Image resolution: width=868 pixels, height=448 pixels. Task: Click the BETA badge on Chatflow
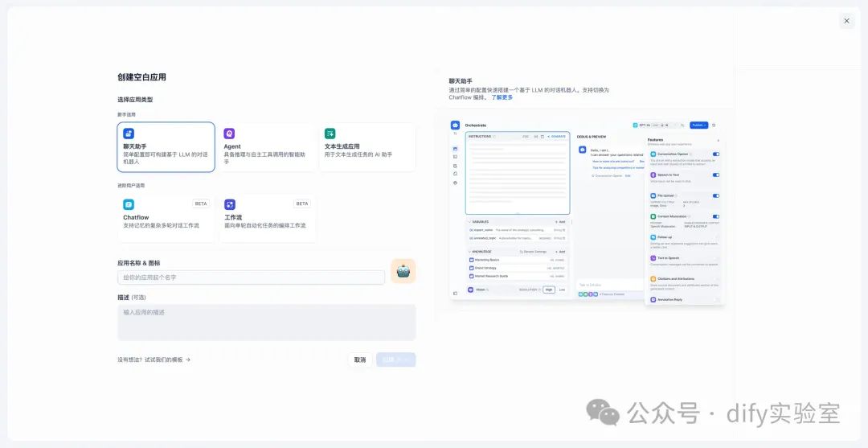point(201,203)
